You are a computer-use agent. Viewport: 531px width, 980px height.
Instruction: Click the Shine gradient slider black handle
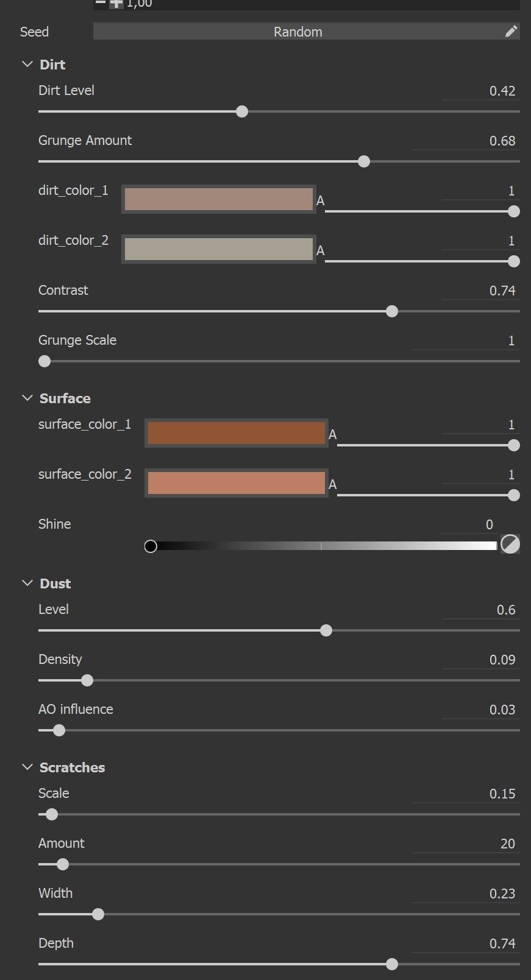[151, 546]
